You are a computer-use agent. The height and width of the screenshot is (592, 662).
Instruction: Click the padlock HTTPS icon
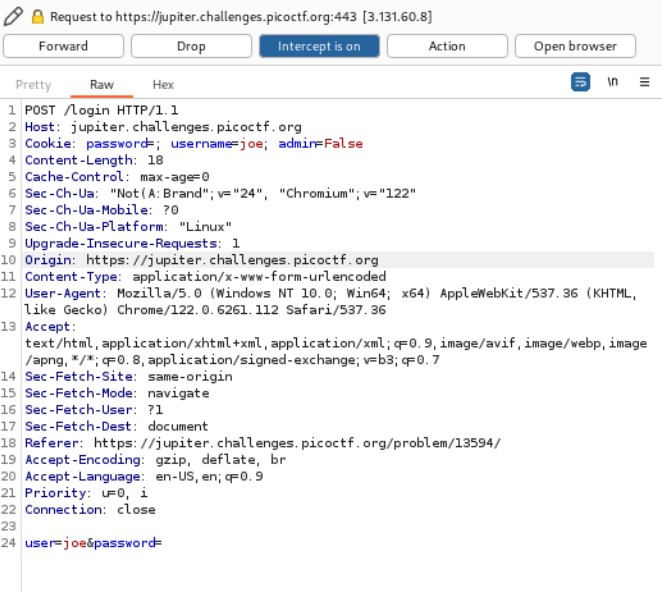coord(38,17)
